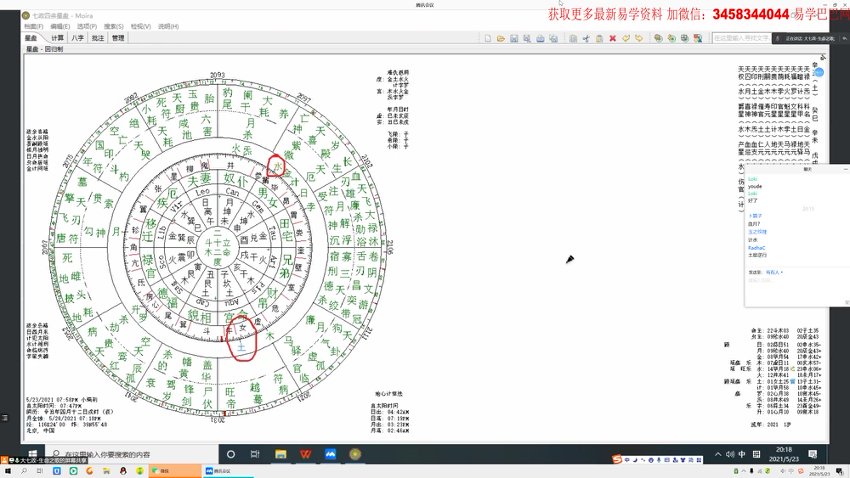This screenshot has height=478, width=850.
Task: Open Task View from taskbar
Action: coord(255,454)
